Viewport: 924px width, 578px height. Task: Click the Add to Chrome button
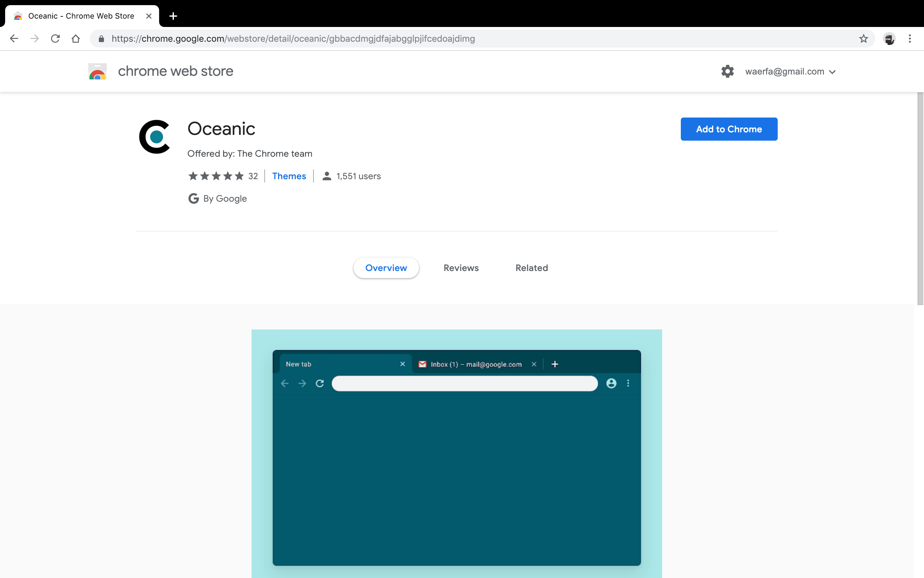tap(729, 129)
